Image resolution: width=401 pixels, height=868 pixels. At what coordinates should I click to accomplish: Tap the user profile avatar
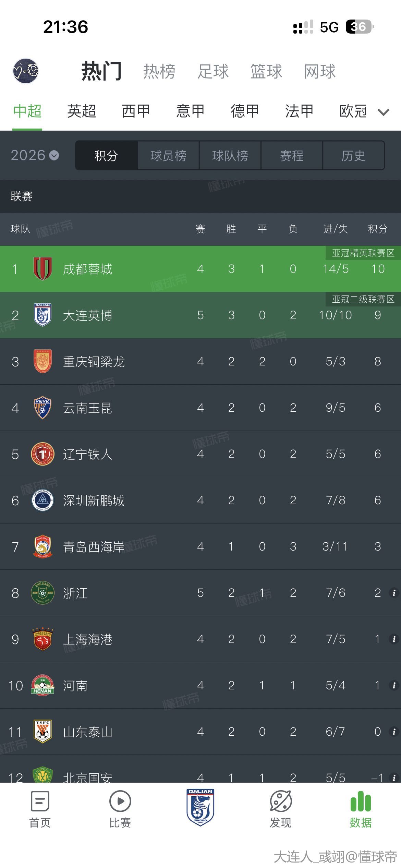click(x=26, y=71)
